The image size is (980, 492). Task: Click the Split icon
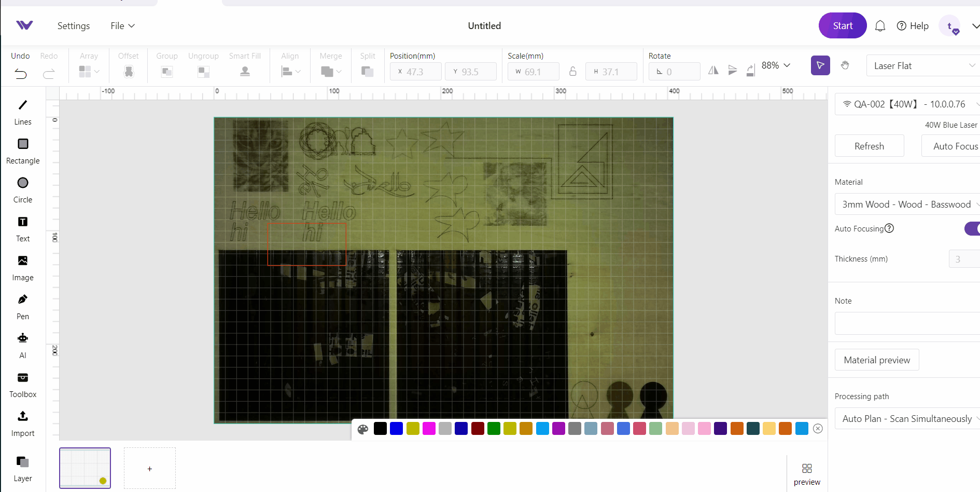coord(368,72)
